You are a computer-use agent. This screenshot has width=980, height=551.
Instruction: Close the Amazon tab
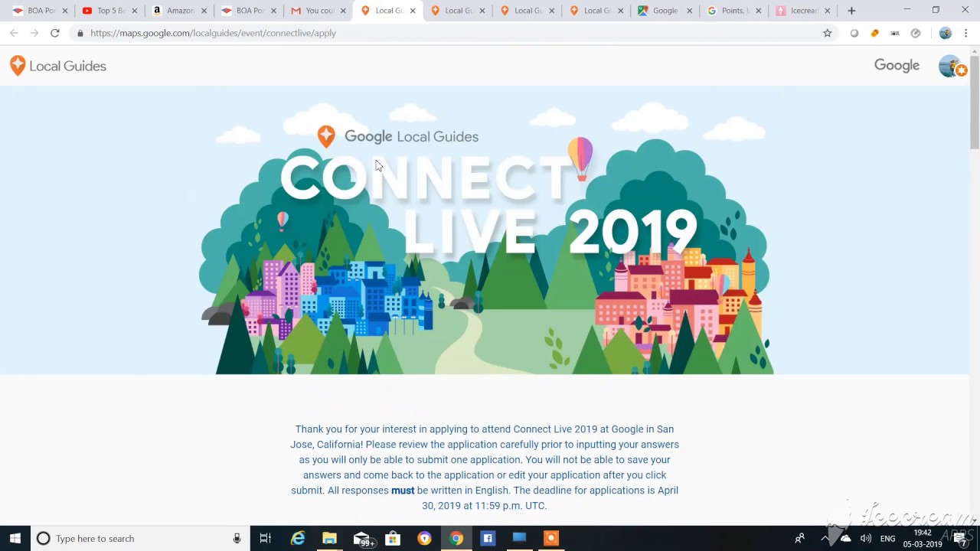[204, 11]
